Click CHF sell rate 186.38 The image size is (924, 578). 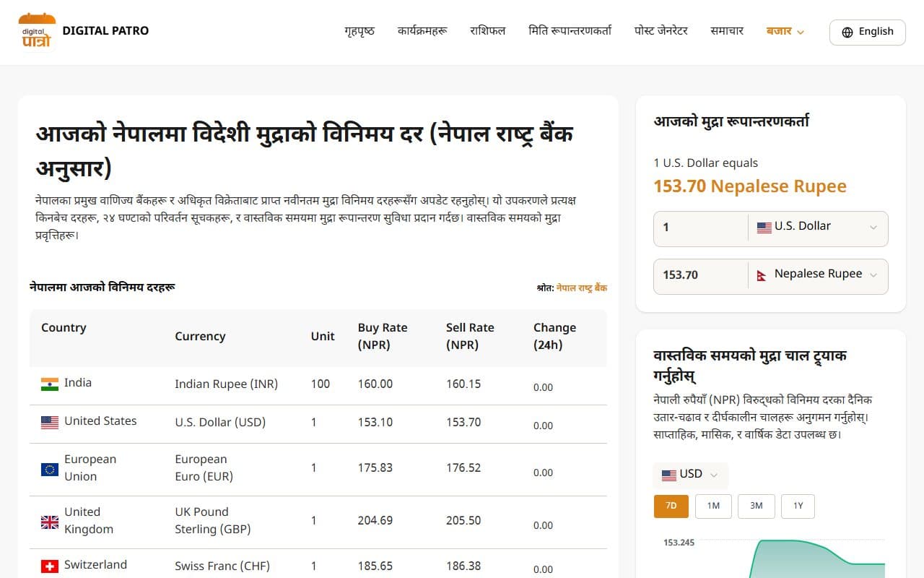click(x=463, y=567)
